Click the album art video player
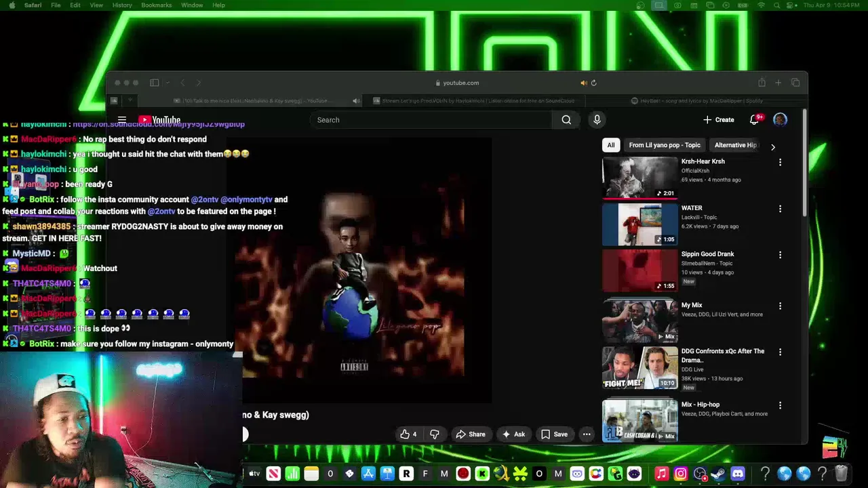This screenshot has height=488, width=868. click(358, 271)
